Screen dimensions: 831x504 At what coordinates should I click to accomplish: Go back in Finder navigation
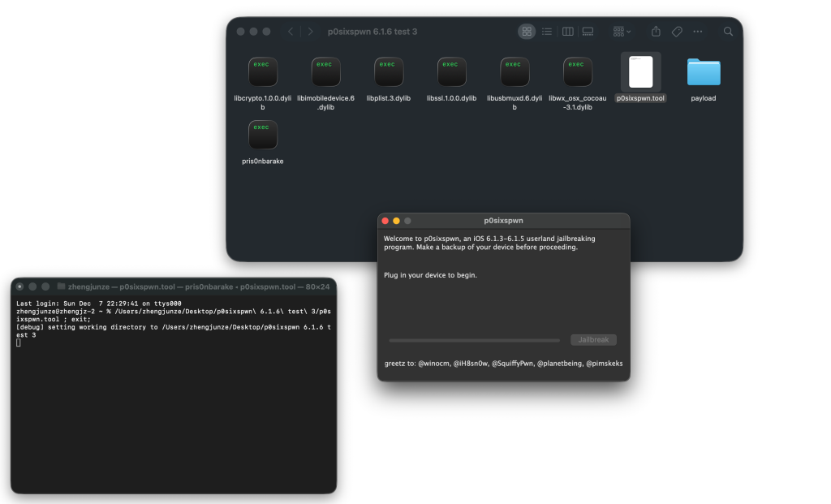coord(291,32)
